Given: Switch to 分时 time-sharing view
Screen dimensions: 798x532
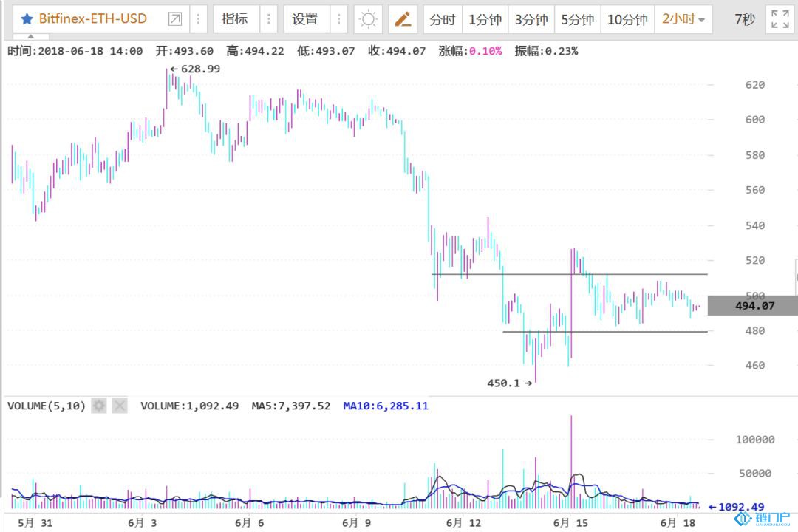Looking at the screenshot, I should (443, 20).
